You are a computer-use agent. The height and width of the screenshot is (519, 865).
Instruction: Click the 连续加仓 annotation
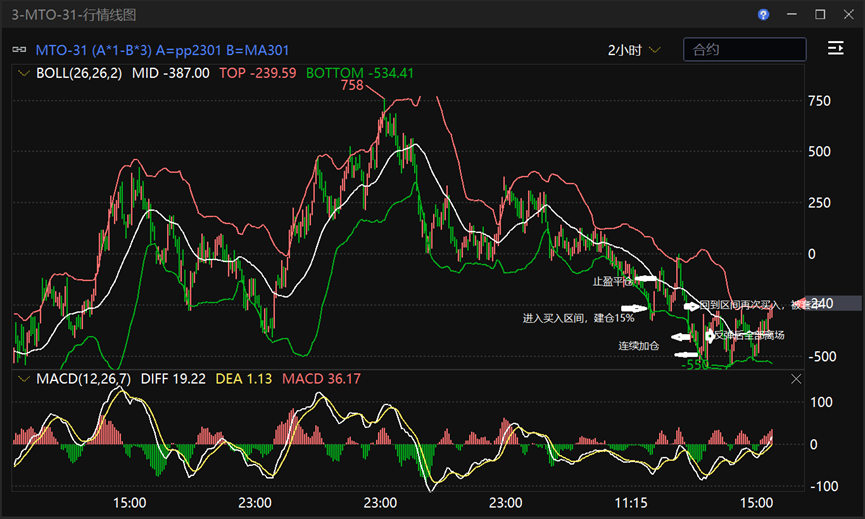coord(638,346)
